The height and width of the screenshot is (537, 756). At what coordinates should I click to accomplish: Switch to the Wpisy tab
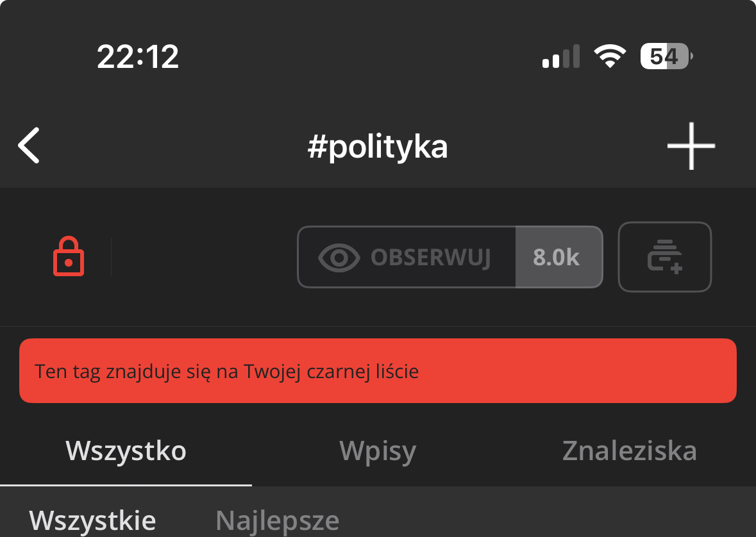[x=378, y=451]
